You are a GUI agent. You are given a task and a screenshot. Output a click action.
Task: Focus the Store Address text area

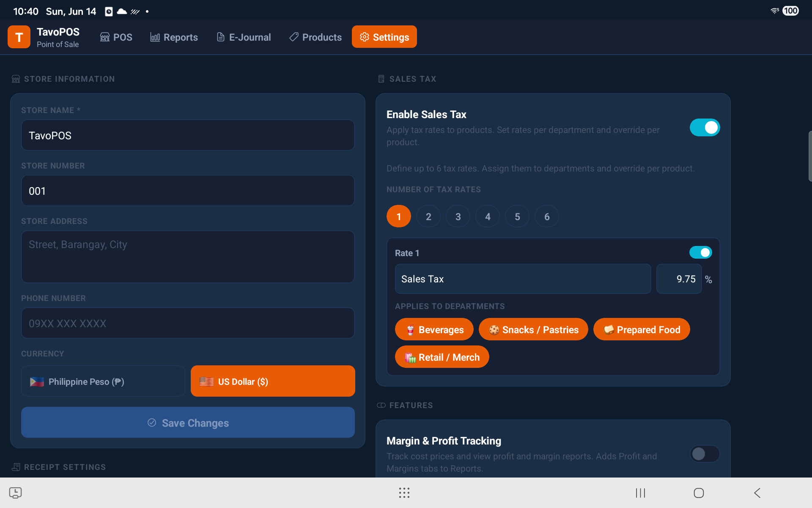point(188,257)
